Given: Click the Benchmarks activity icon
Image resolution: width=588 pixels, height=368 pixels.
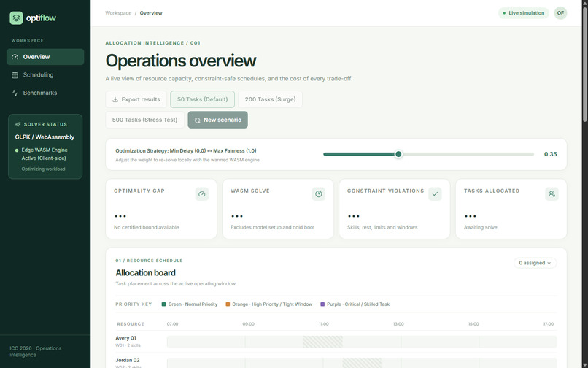Looking at the screenshot, I should pos(15,93).
